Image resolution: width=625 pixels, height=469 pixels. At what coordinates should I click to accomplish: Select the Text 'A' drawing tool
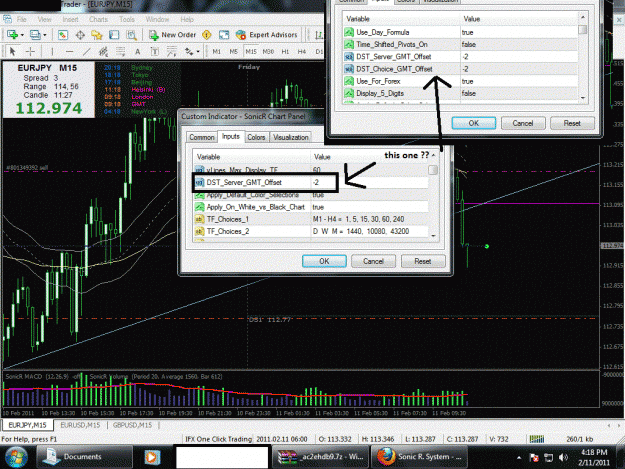click(x=138, y=51)
